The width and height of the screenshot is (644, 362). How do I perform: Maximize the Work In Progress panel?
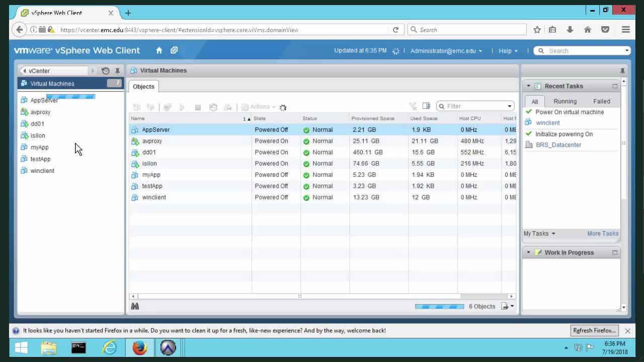click(x=615, y=252)
